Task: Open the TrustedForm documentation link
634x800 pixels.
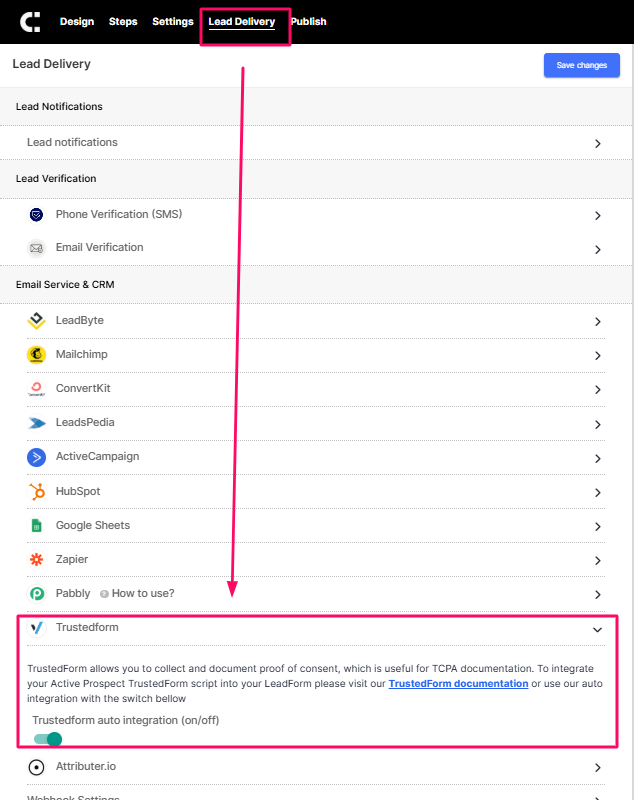Action: (458, 683)
